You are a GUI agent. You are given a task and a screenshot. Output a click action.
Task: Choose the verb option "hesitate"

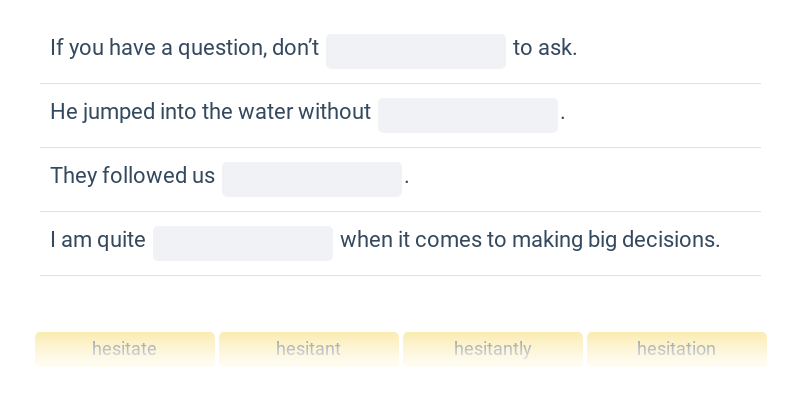click(x=125, y=349)
